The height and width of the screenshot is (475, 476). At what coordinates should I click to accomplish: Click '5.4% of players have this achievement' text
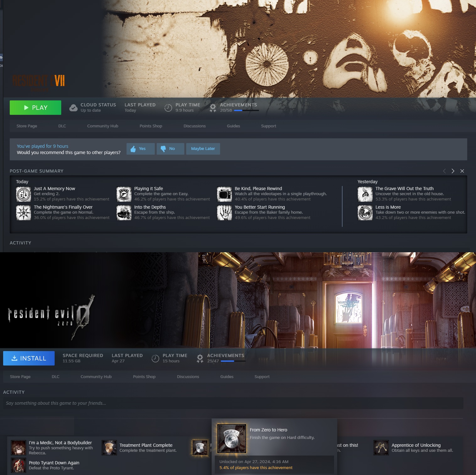tap(256, 468)
